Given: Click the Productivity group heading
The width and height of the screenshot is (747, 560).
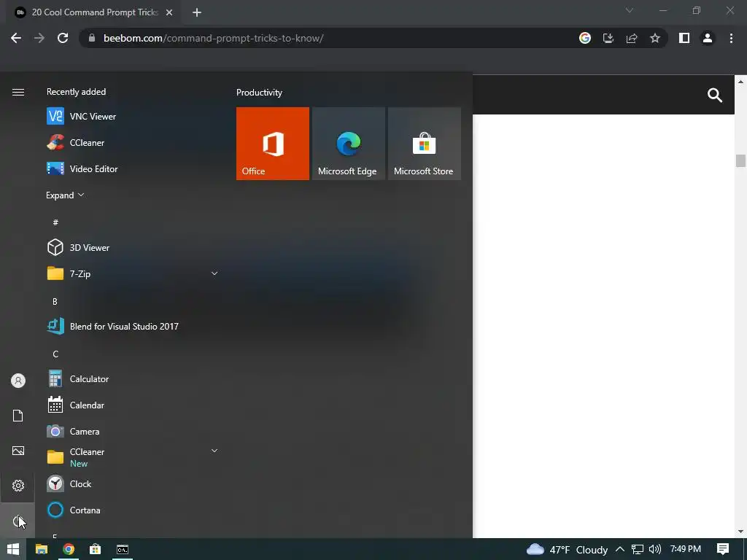Looking at the screenshot, I should pos(259,93).
